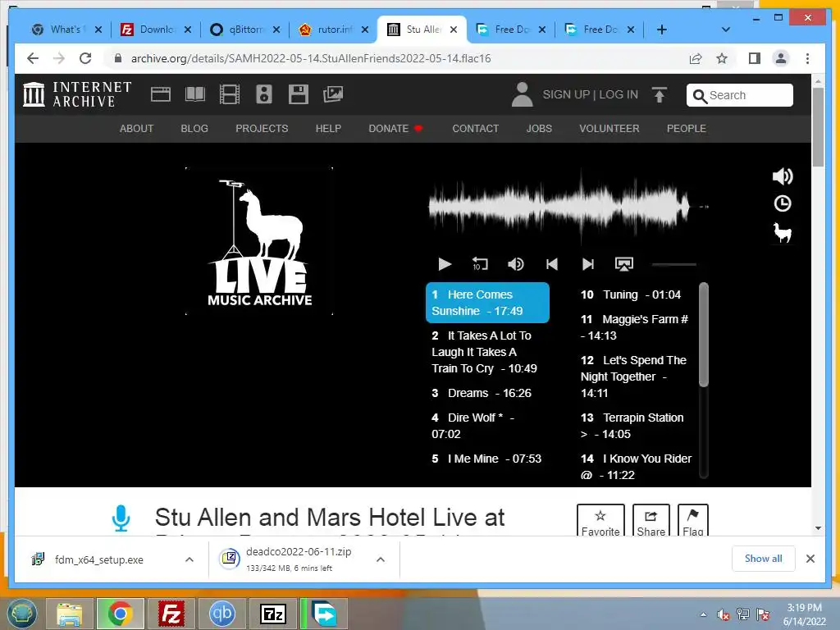Play the current track
This screenshot has height=630, width=840.
[445, 264]
